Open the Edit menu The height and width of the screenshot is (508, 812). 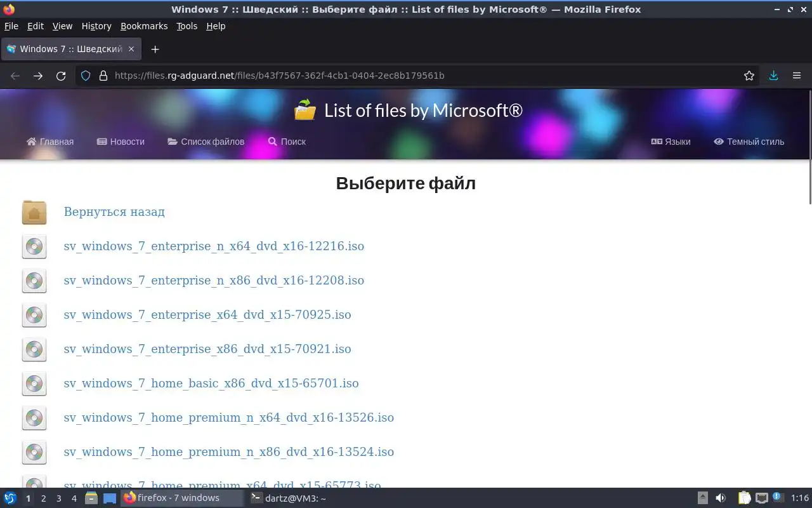pyautogui.click(x=36, y=26)
